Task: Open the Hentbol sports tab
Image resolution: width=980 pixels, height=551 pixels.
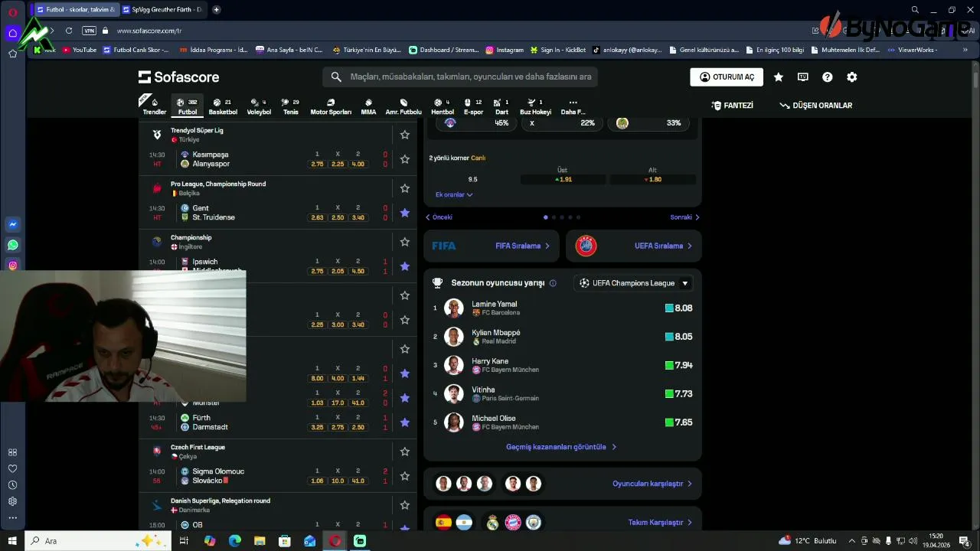Action: click(443, 106)
